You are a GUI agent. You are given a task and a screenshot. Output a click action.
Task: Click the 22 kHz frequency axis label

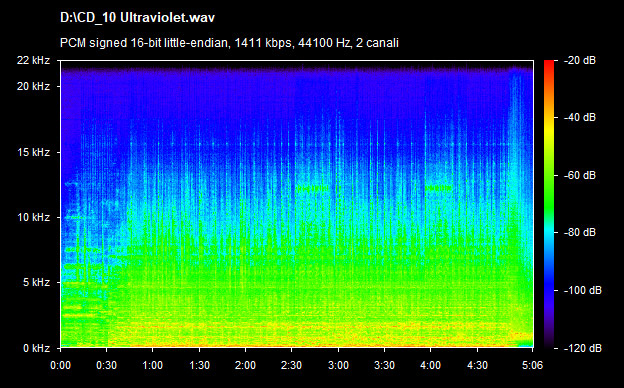point(33,60)
